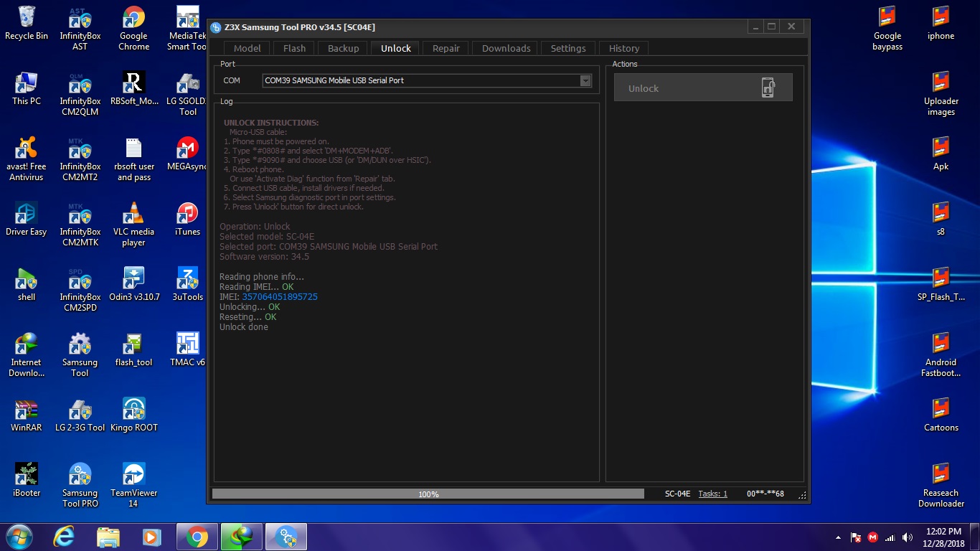
Task: Open Samsung Tool PRO desktop shortcut
Action: pos(80,486)
